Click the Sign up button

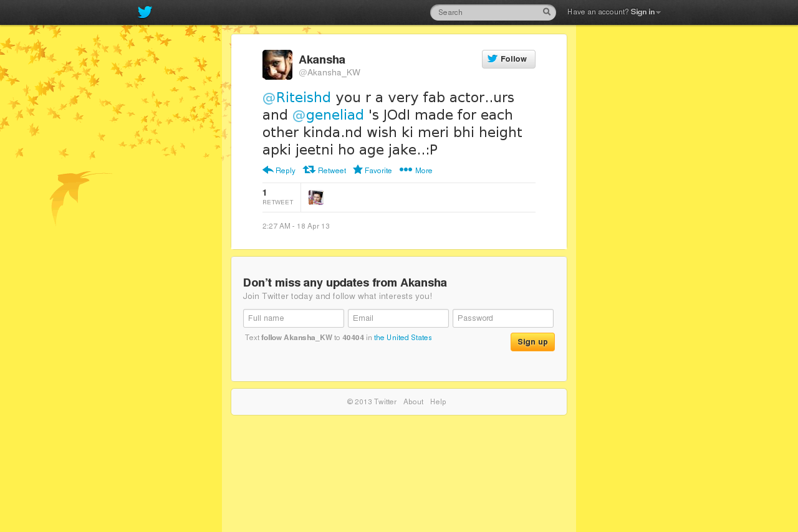point(532,342)
